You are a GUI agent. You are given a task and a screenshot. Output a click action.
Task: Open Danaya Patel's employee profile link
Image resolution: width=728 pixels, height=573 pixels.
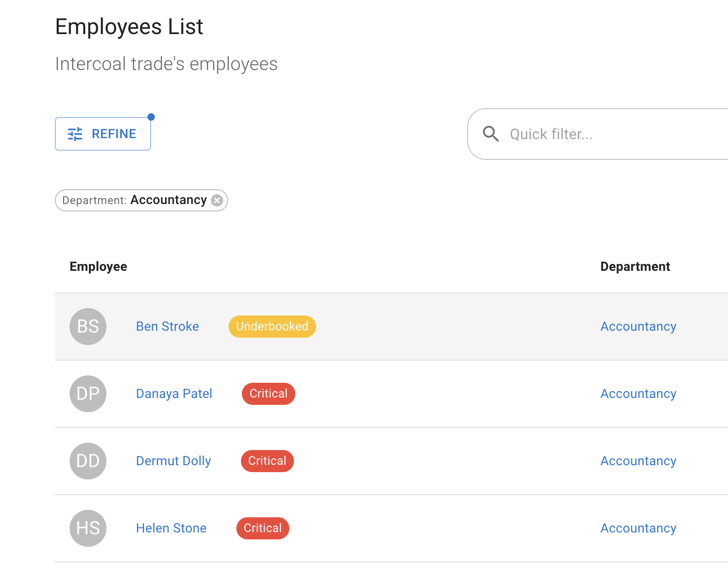click(174, 394)
